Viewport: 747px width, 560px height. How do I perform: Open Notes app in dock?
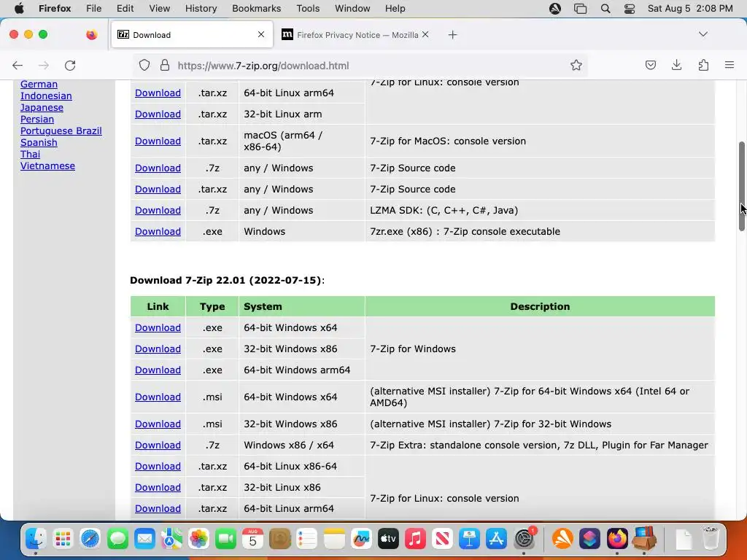(334, 539)
